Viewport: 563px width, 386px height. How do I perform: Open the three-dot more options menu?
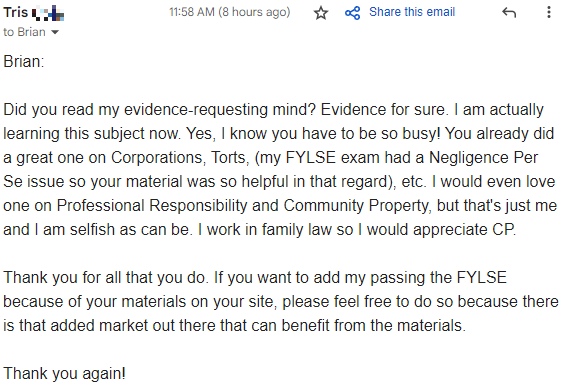click(x=548, y=12)
